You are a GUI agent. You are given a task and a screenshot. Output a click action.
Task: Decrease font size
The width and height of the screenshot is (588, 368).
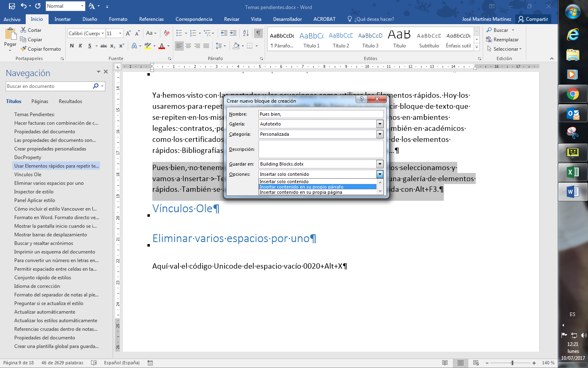click(137, 33)
